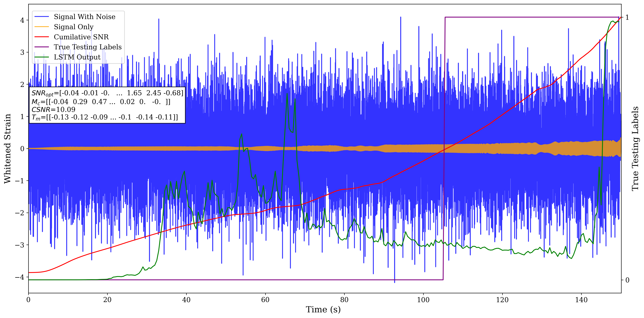Click the x-axis tick label 60
644x318 pixels.
click(x=265, y=300)
